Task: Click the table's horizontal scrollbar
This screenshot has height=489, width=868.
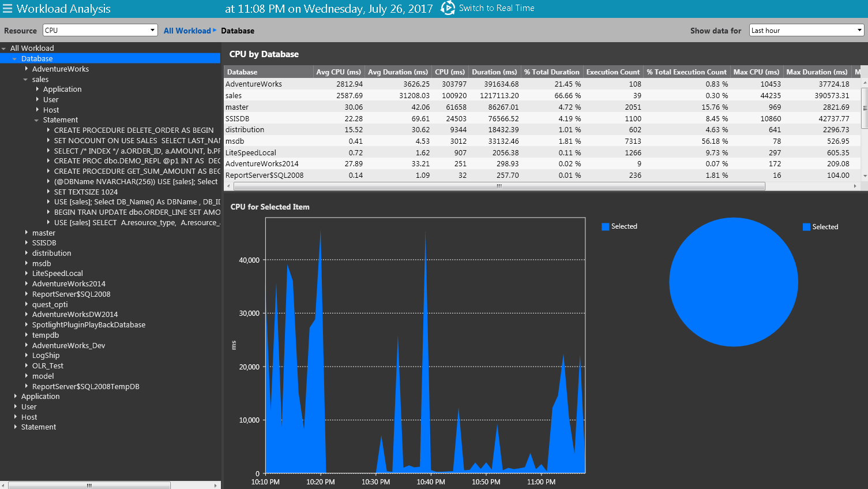Action: (x=499, y=186)
